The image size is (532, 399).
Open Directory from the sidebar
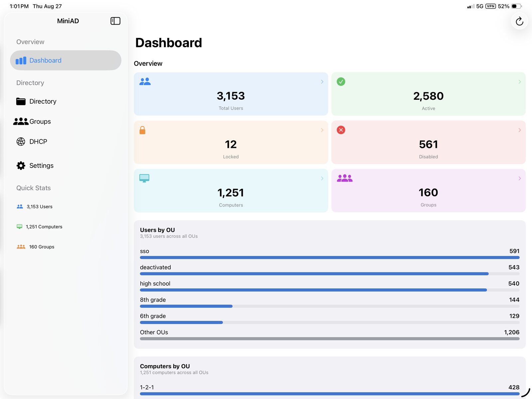point(66,101)
